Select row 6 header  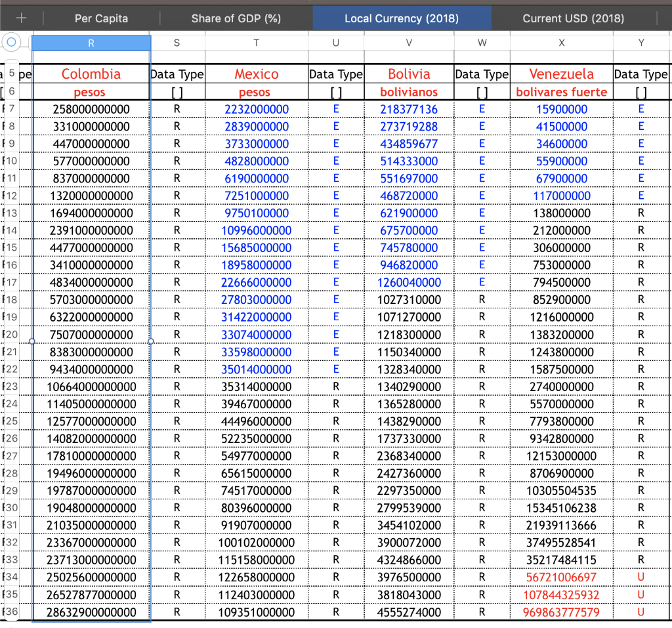(x=12, y=91)
